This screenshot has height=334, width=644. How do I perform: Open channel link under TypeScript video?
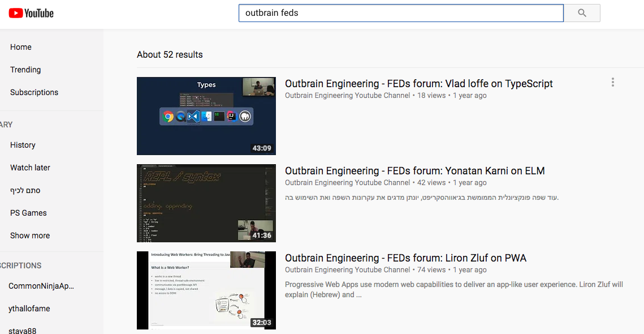tap(348, 96)
